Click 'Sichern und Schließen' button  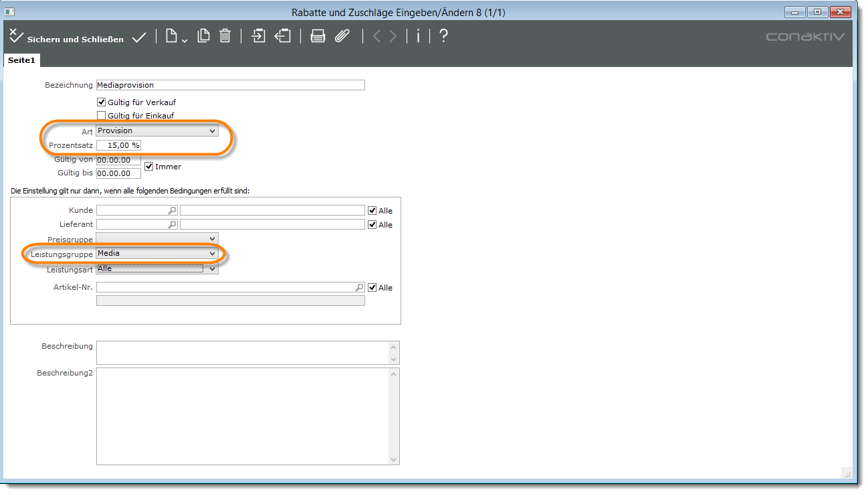[x=67, y=38]
